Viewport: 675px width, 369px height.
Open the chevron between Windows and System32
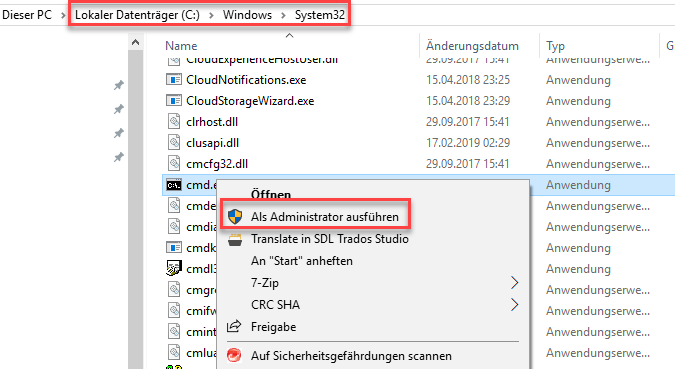click(x=283, y=16)
